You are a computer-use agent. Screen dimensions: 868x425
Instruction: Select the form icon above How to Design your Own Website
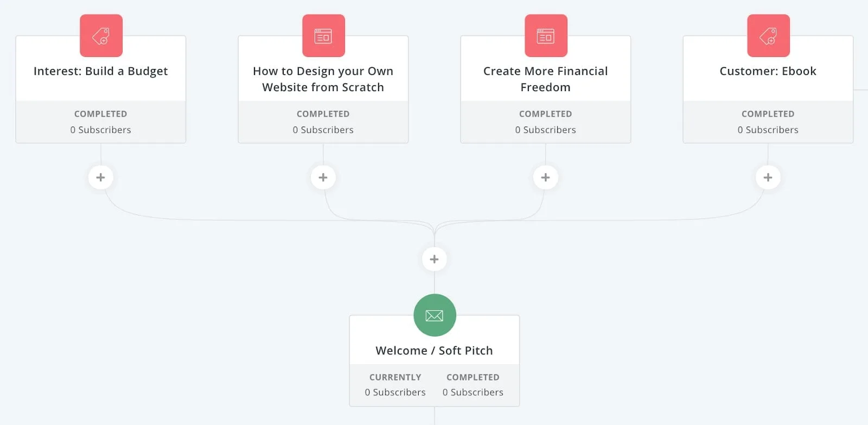tap(323, 35)
